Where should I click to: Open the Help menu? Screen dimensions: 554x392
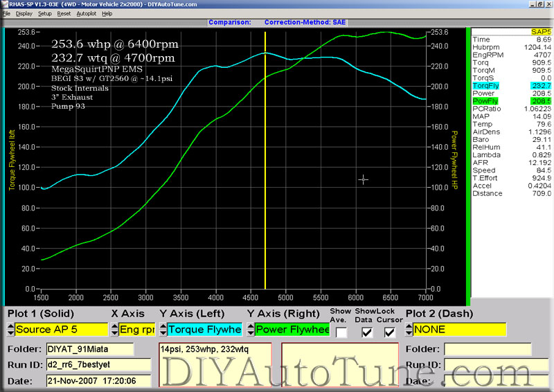pos(107,14)
